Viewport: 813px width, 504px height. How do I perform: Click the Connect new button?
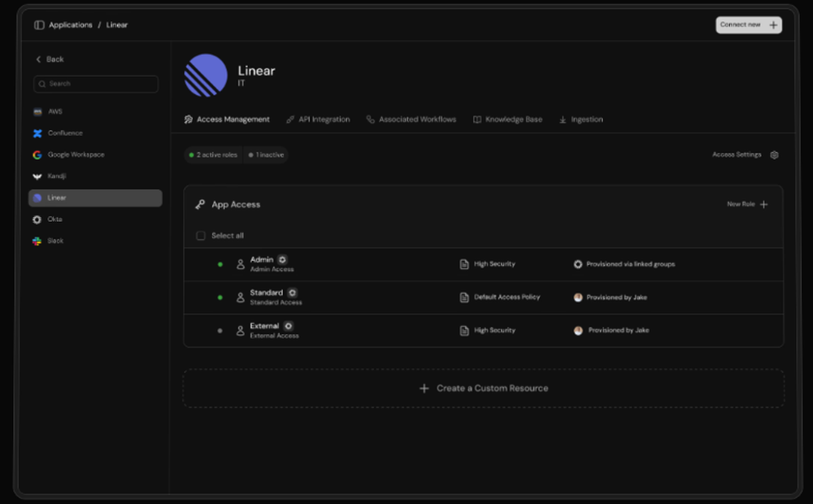749,25
